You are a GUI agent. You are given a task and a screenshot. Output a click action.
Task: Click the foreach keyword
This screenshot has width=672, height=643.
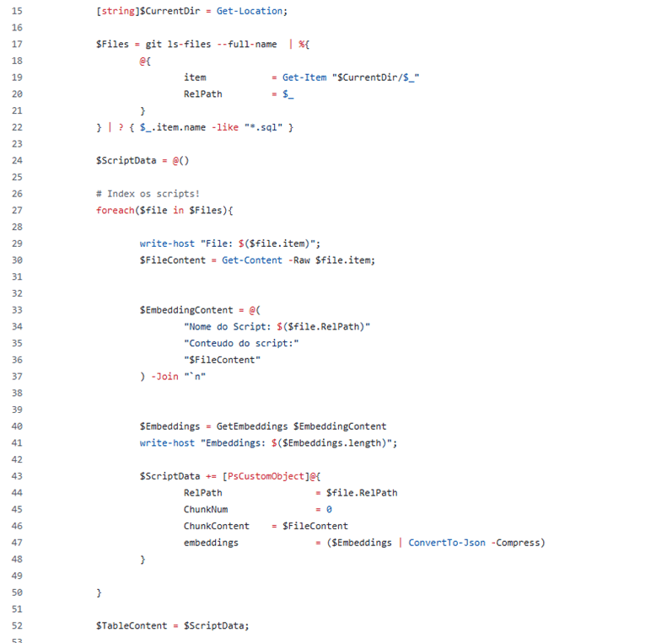(x=115, y=211)
